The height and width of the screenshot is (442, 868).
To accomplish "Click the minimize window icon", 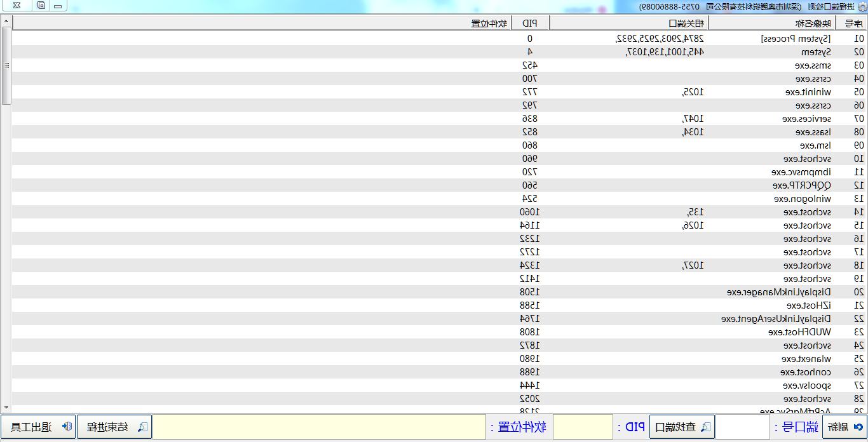I will point(58,6).
